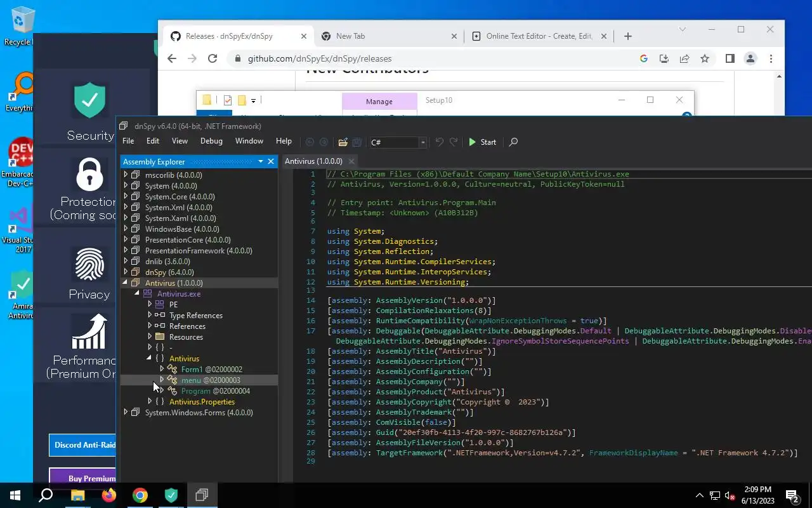Select dnSpy (6.4.0.0) assembly
The height and width of the screenshot is (508, 812).
point(169,272)
